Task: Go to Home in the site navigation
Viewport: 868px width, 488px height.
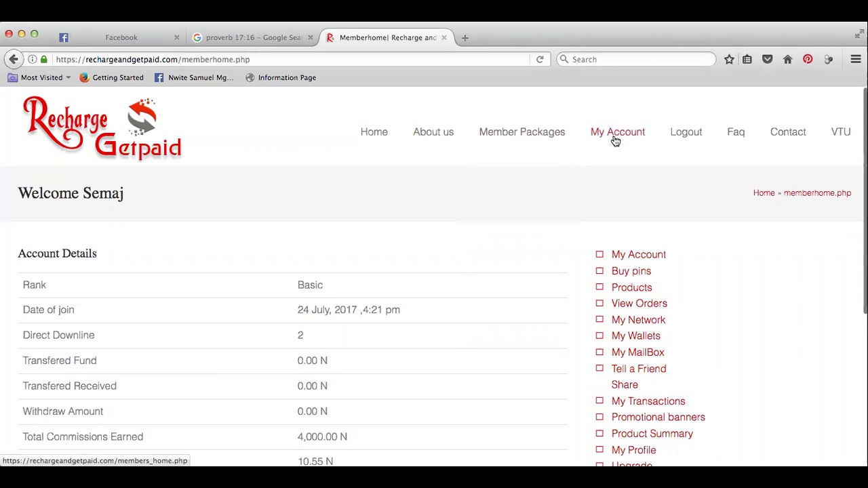Action: [374, 131]
